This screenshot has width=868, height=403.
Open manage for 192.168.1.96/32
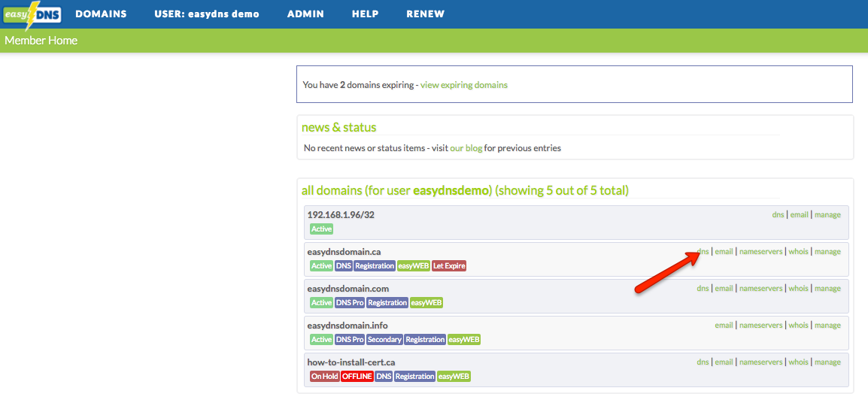click(x=827, y=215)
